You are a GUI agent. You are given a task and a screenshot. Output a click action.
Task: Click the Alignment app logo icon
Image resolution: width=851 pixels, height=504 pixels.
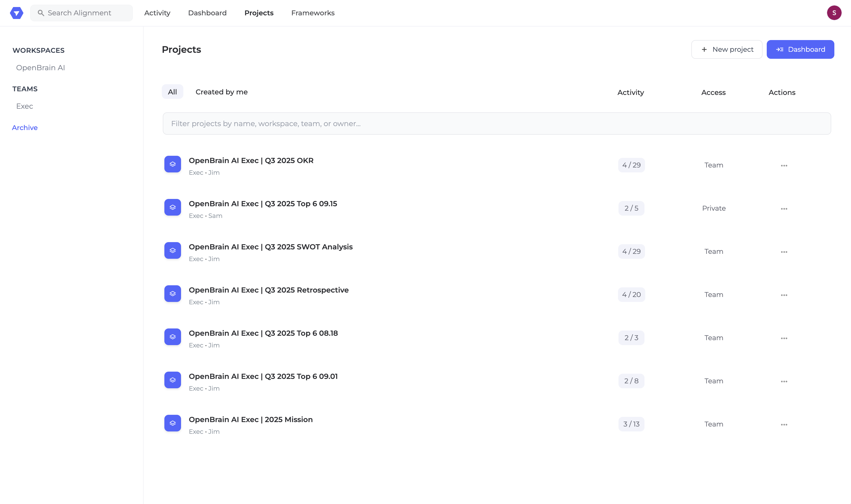[16, 13]
